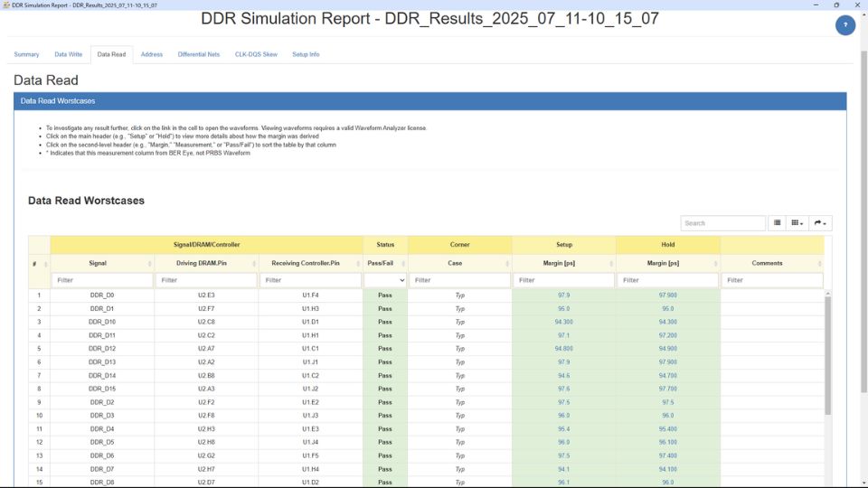Switch to the Summary tab
868x488 pixels.
point(26,54)
